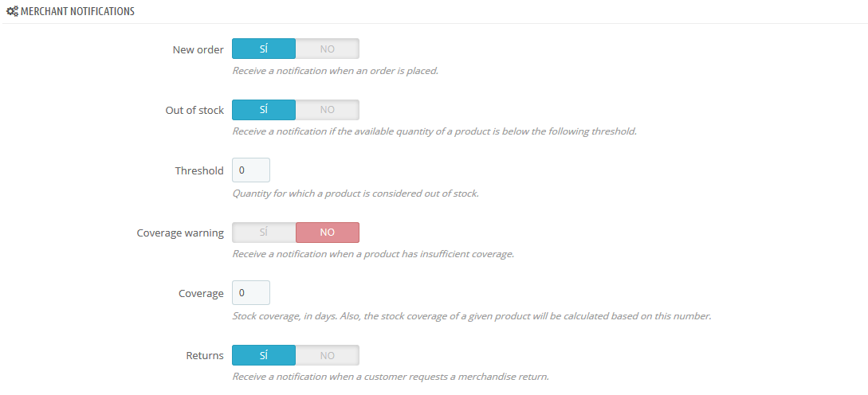Click the order placed notification help text
868x395 pixels.
pos(335,71)
